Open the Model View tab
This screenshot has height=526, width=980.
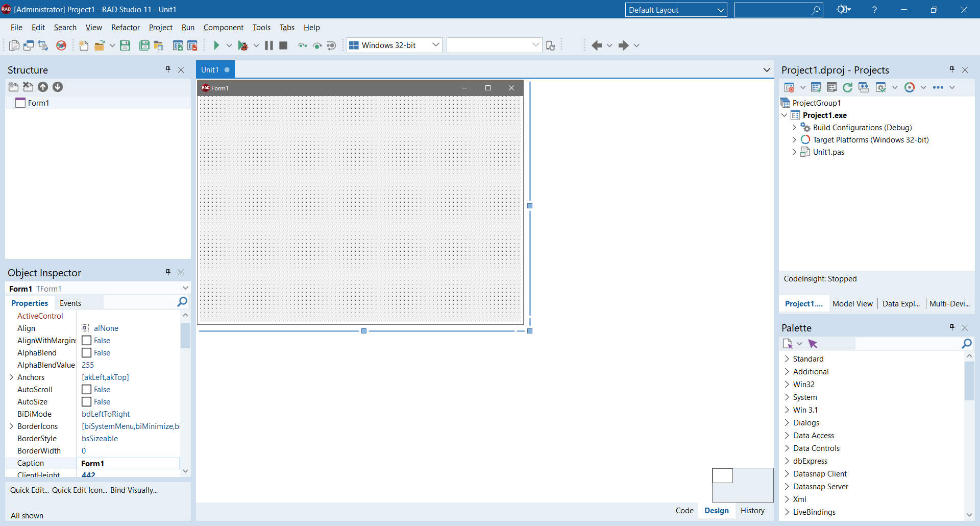click(852, 304)
